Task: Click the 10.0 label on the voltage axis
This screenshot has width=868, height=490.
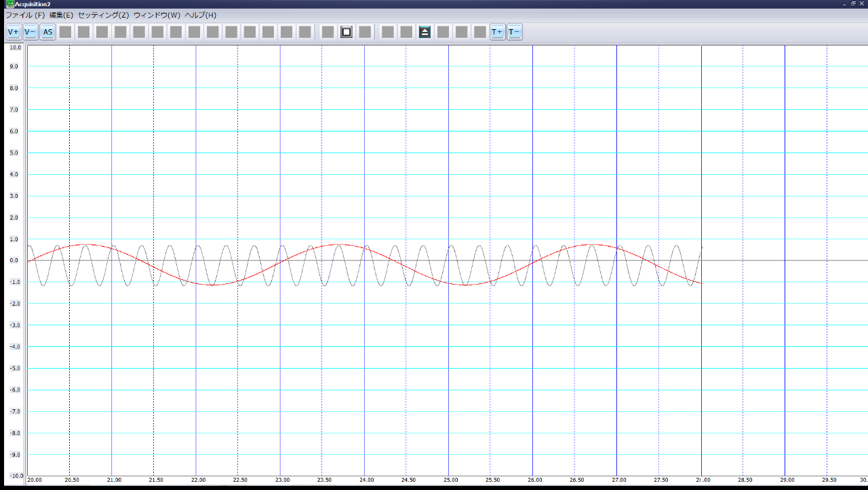Action: 14,47
